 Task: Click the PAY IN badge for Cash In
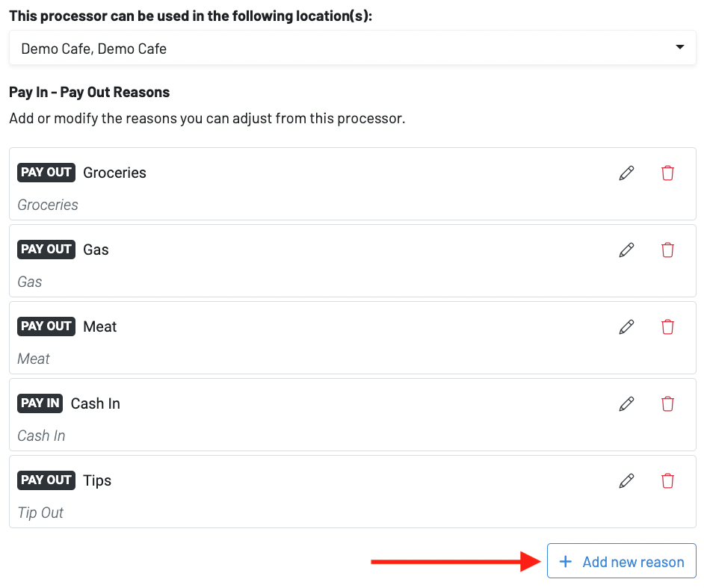point(40,403)
